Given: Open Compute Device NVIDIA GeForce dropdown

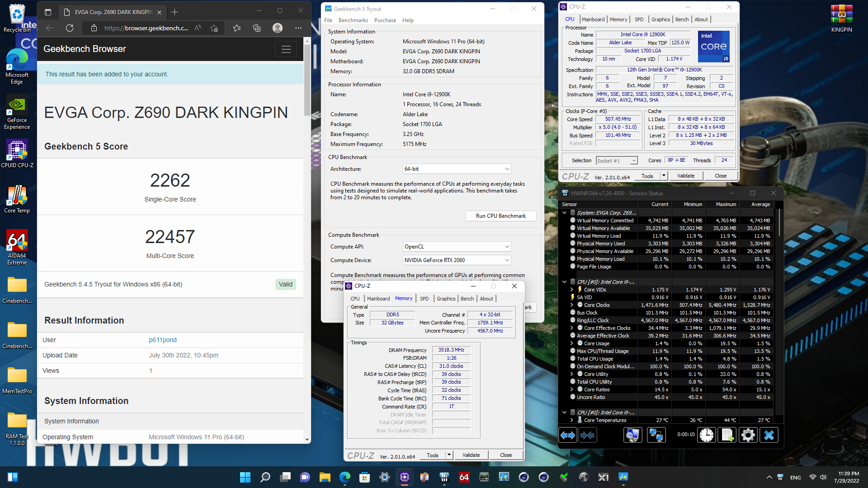Looking at the screenshot, I should (457, 260).
